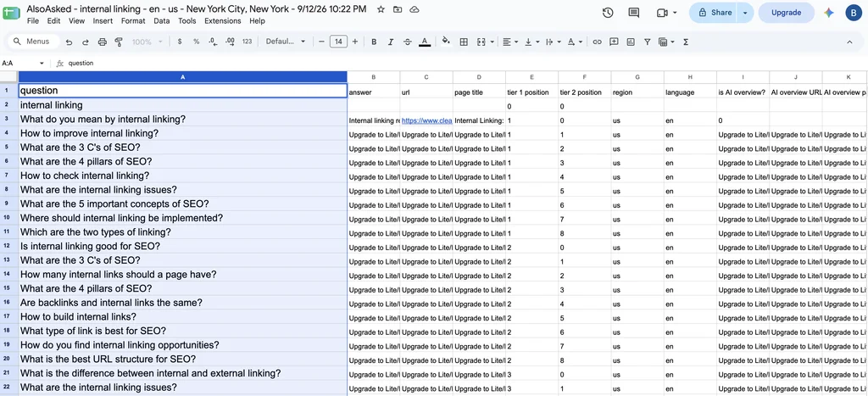Select cell 'How to build internal links?'
Image resolution: width=868 pixels, height=396 pixels.
click(183, 317)
